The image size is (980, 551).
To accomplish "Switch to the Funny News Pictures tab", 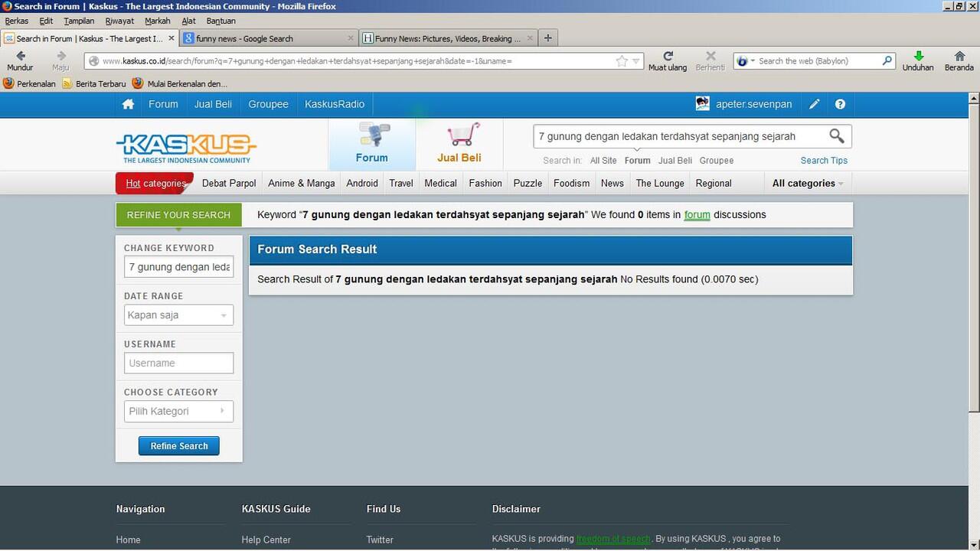I will (x=448, y=38).
